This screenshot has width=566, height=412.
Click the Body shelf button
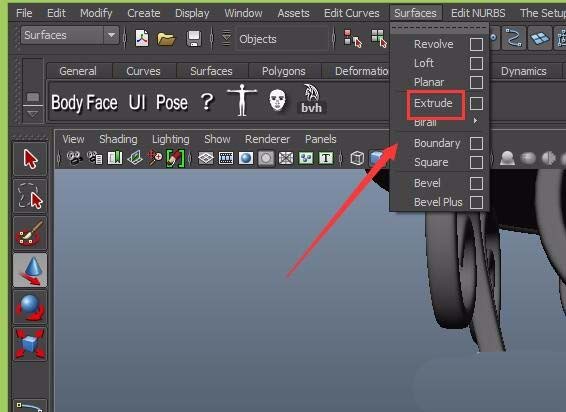67,103
